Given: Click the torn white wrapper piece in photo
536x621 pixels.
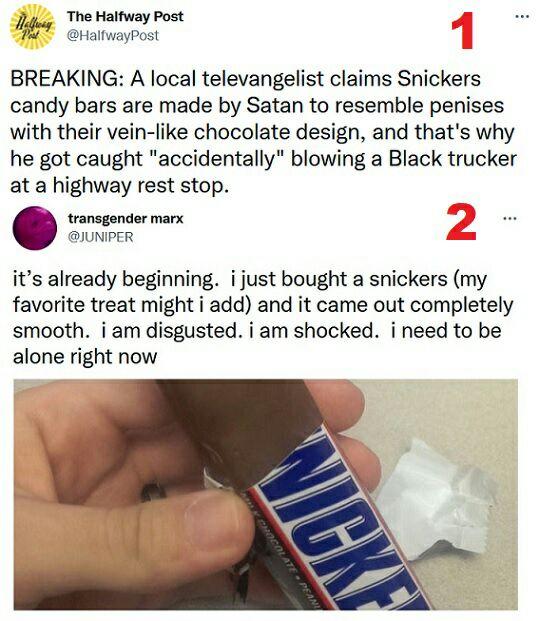Looking at the screenshot, I should tap(436, 499).
